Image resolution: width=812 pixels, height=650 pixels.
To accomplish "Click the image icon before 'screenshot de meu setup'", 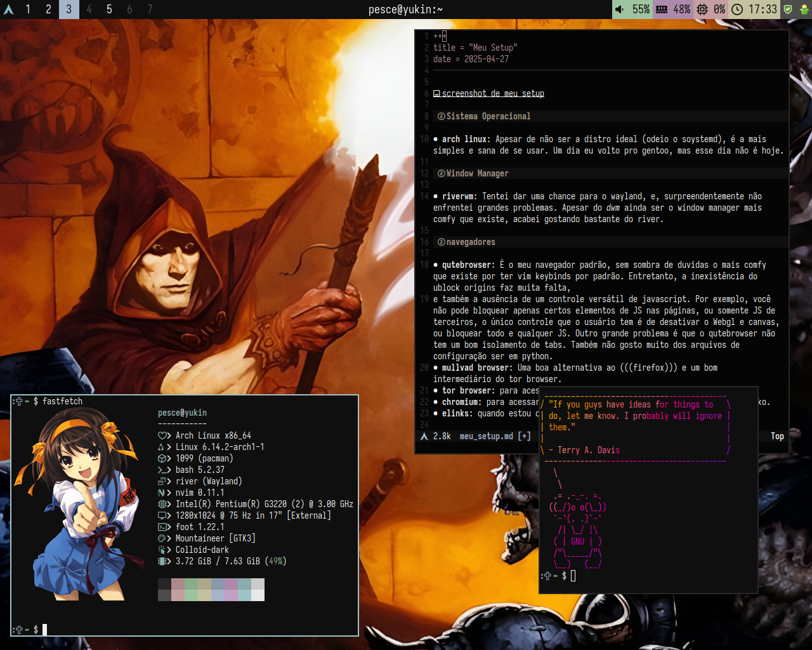I will point(436,93).
